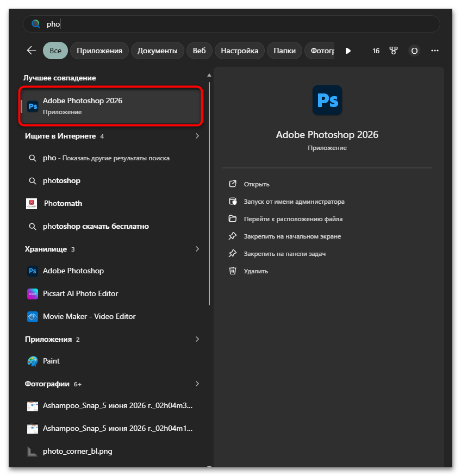Expand the Фотографии section chevron

[197, 384]
